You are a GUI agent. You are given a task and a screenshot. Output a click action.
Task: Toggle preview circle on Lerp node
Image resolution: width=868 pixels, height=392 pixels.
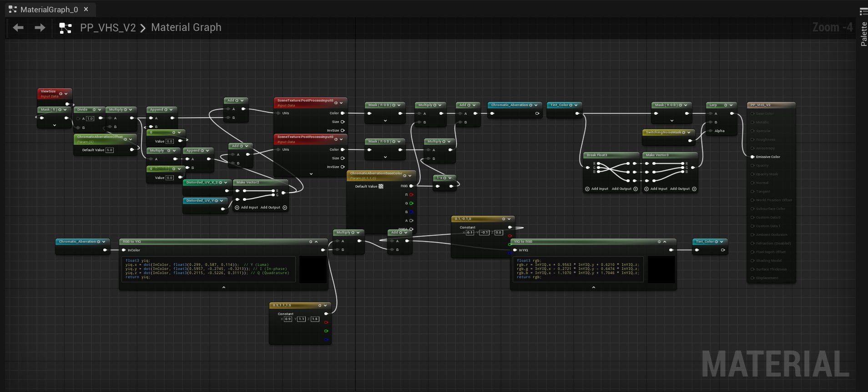pos(726,105)
